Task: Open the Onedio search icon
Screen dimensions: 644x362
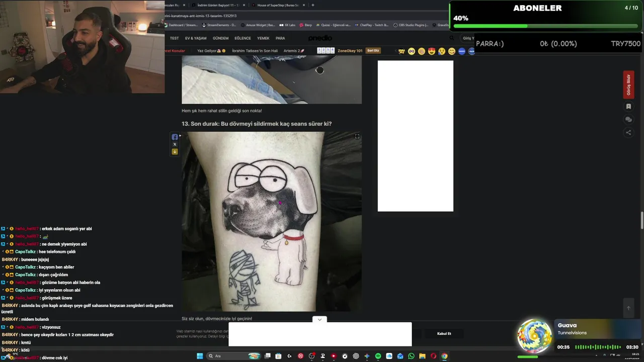Action: pyautogui.click(x=451, y=38)
